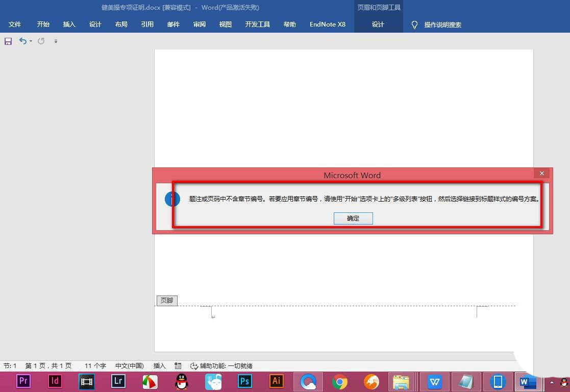Screen dimensions: 570x392
Task: Click the 页脚 footer tag marker
Action: click(x=166, y=300)
